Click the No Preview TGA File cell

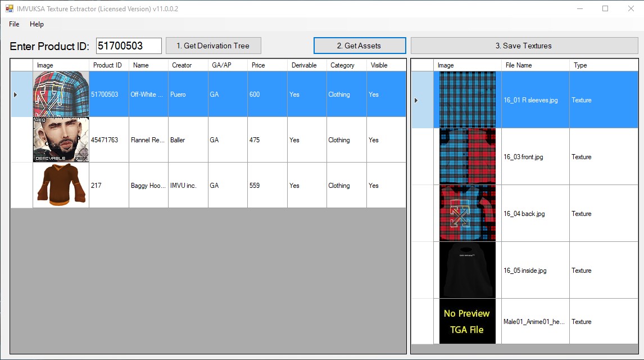click(x=466, y=321)
